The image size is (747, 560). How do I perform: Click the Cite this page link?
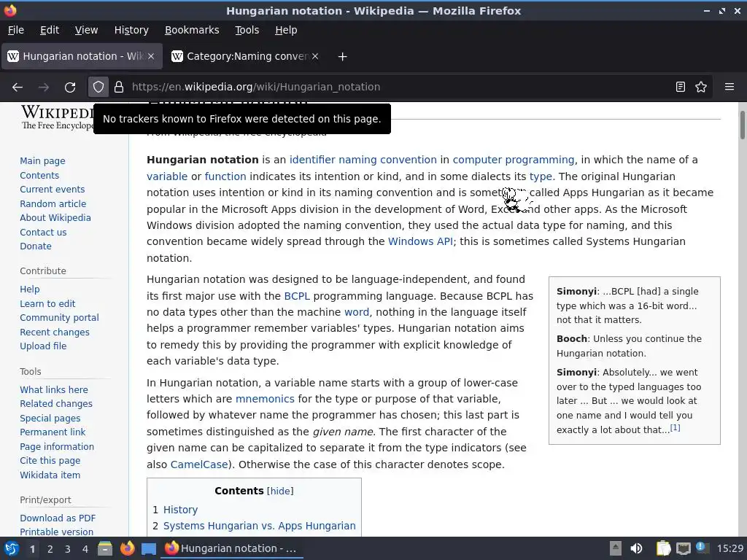click(50, 461)
